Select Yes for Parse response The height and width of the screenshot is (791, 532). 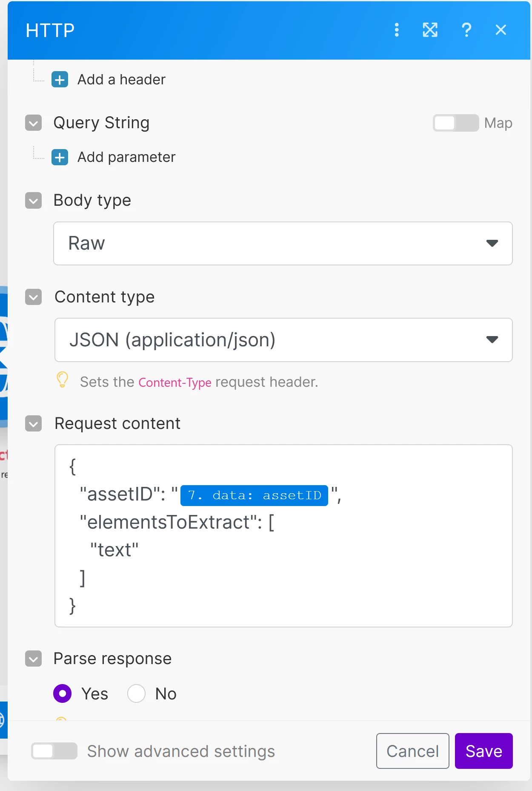click(63, 693)
